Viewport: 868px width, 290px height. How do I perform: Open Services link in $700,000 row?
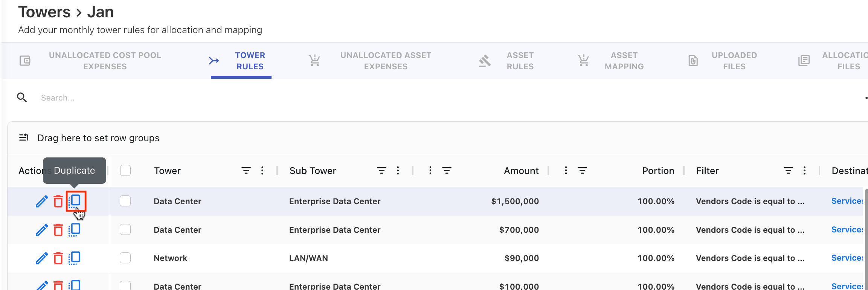(x=847, y=230)
